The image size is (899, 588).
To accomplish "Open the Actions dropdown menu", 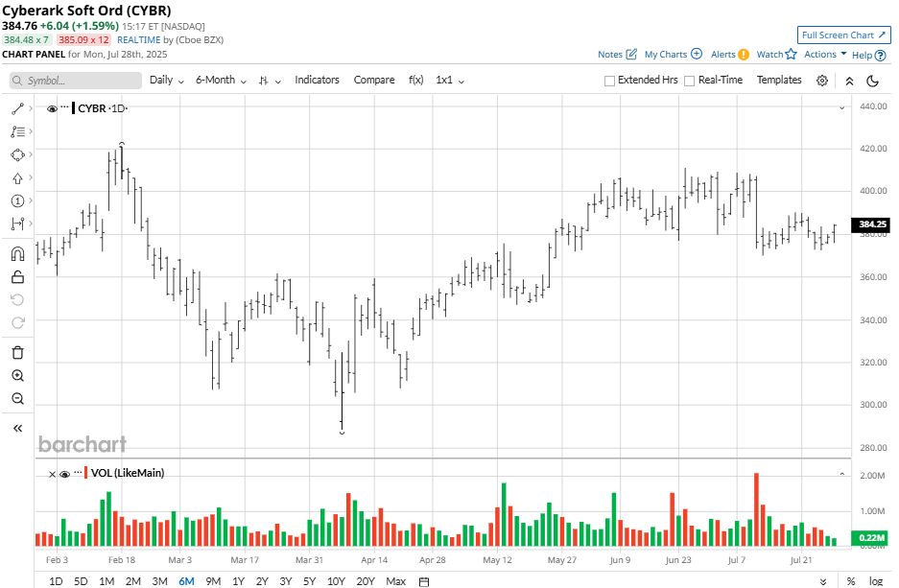I will tap(825, 54).
